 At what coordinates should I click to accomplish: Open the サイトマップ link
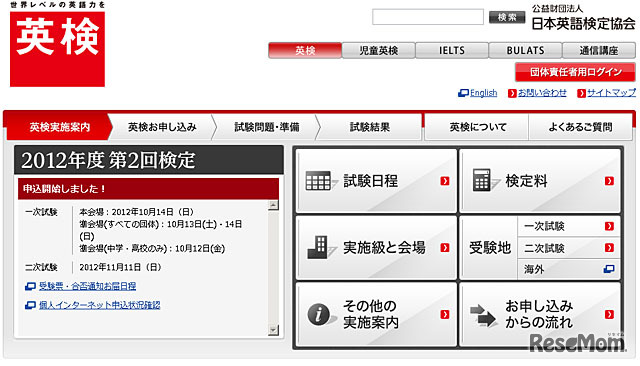[611, 93]
